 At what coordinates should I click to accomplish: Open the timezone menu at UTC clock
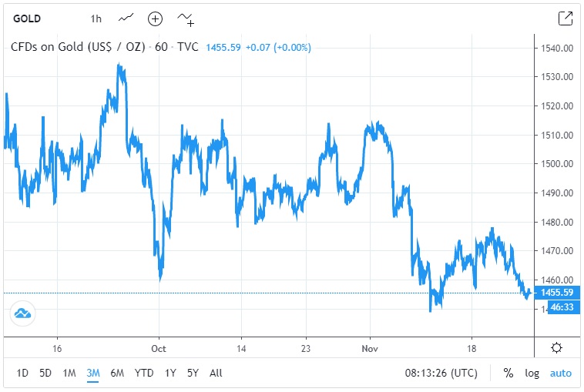pyautogui.click(x=439, y=373)
